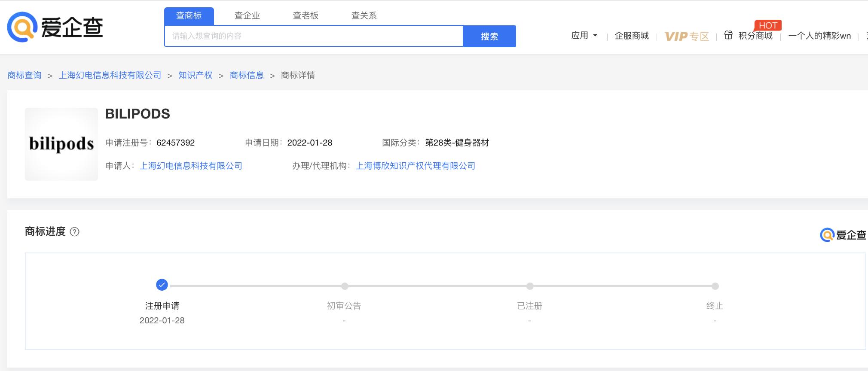Viewport: 868px width, 371px height.
Task: Open 上海幻电信息科技有限公司 breadcrumb link
Action: (x=110, y=75)
